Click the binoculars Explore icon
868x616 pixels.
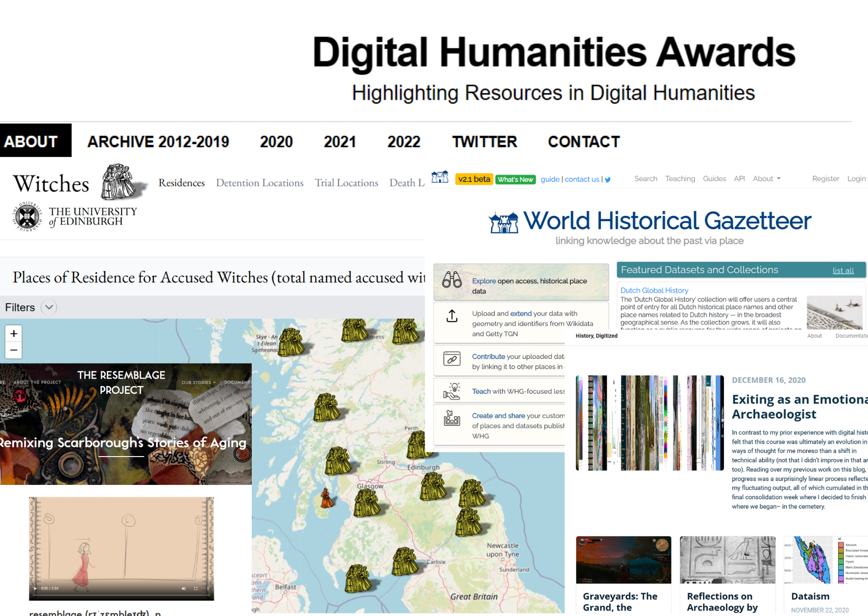452,280
